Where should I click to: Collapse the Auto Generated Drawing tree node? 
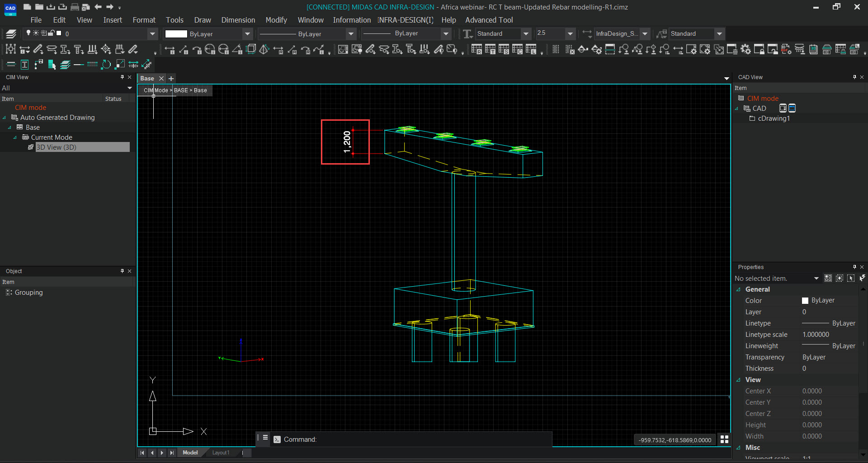click(4, 118)
